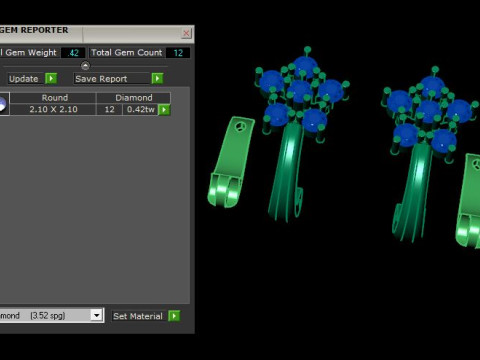This screenshot has width=480, height=360.
Task: Click the Set Material button label
Action: pos(138,316)
